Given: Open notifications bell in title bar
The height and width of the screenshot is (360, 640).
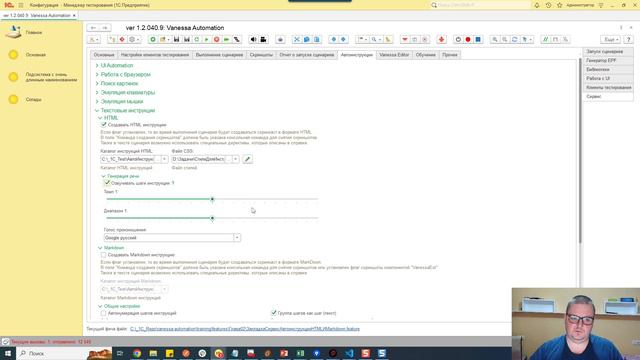Looking at the screenshot, I should [537, 5].
